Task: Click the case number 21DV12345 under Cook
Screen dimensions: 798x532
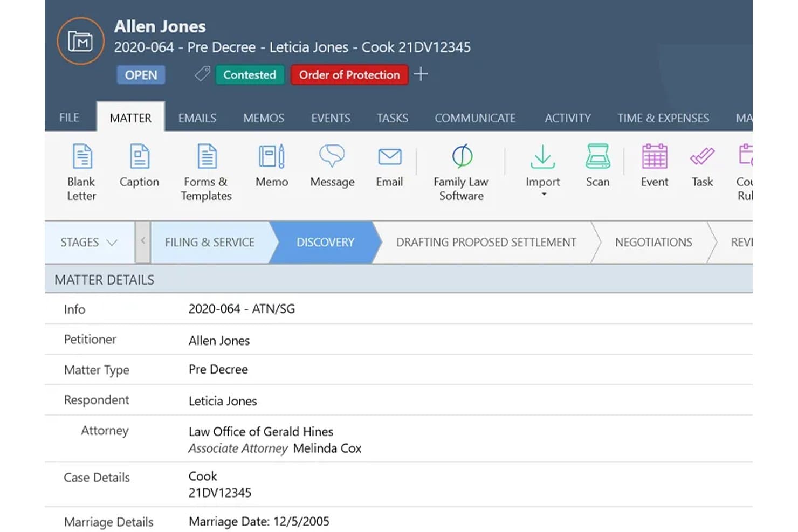Action: pos(220,493)
